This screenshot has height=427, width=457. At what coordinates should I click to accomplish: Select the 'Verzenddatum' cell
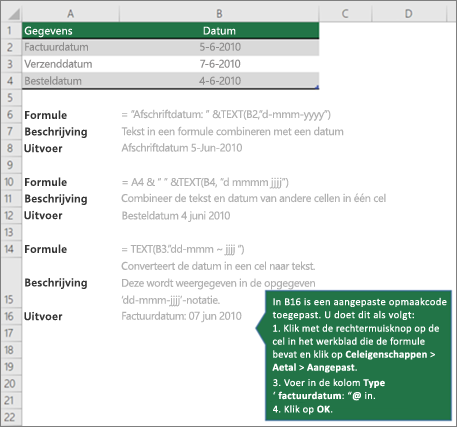(x=71, y=64)
